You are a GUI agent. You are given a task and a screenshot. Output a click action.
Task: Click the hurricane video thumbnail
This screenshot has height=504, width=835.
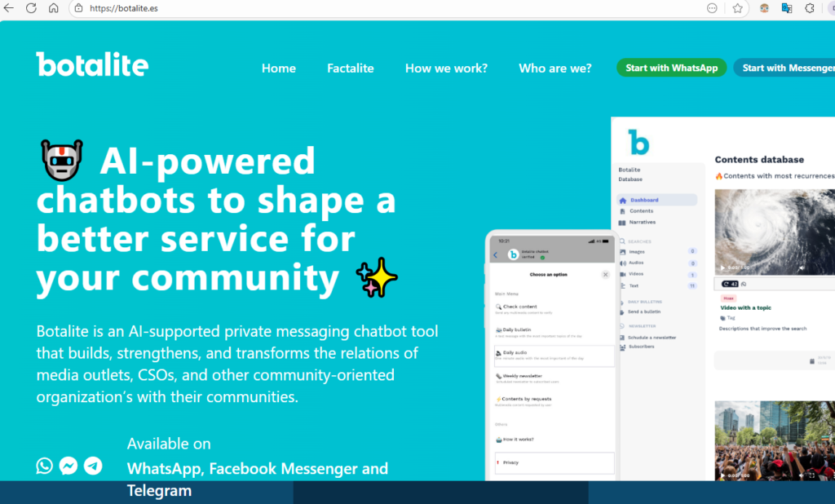(x=775, y=232)
